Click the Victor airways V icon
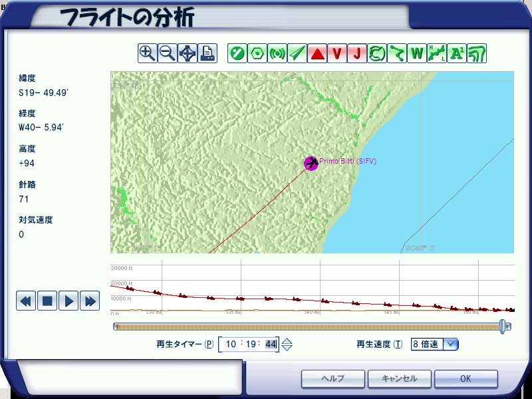 337,53
